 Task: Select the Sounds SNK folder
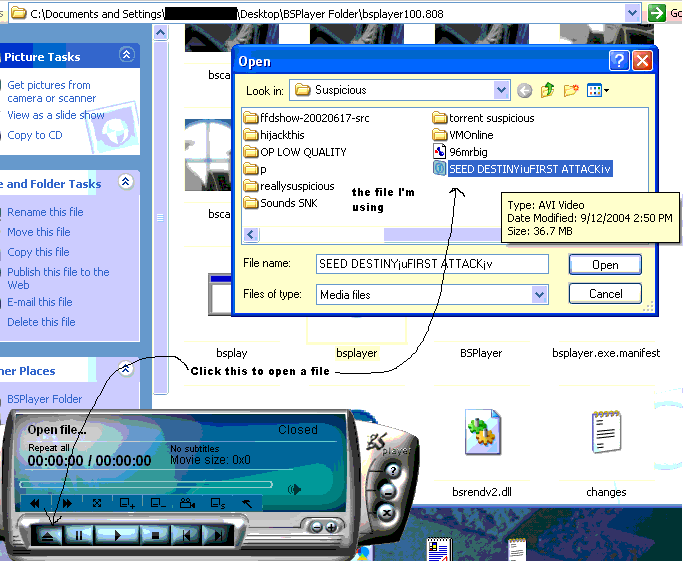[x=281, y=203]
